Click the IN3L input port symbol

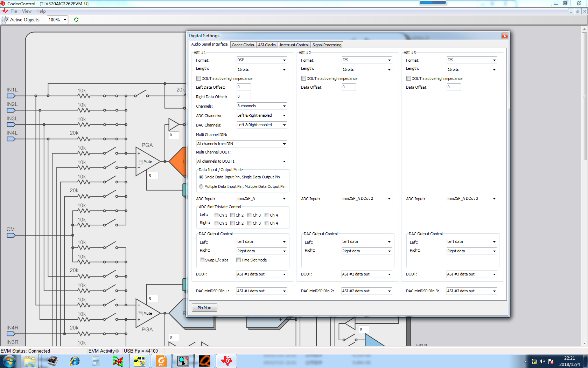pyautogui.click(x=11, y=124)
